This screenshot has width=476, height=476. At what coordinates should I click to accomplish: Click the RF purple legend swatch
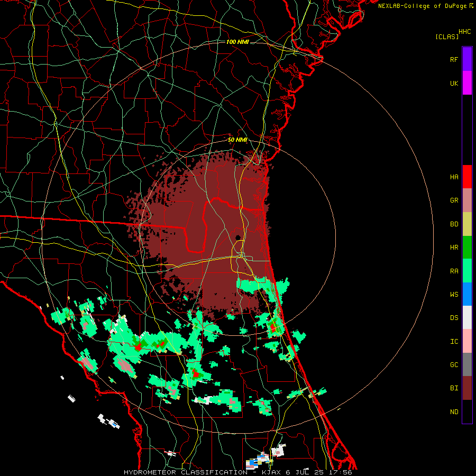click(x=467, y=59)
